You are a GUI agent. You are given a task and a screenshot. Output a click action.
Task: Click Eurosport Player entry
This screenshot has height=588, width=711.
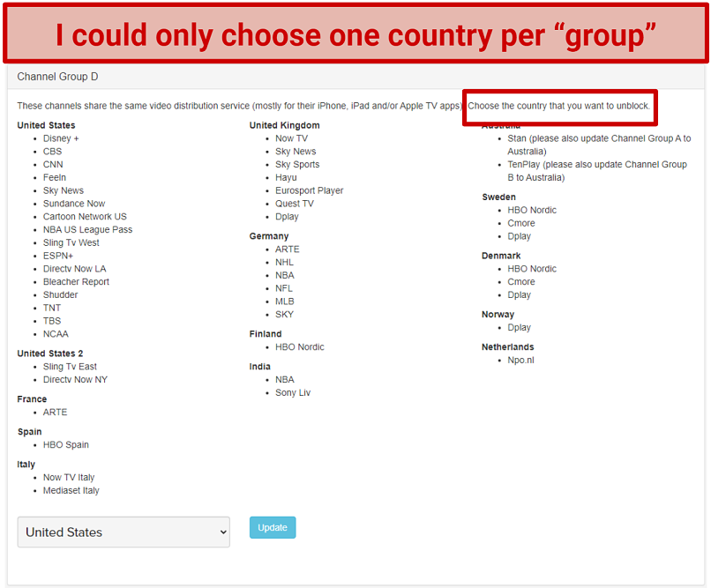coord(310,190)
